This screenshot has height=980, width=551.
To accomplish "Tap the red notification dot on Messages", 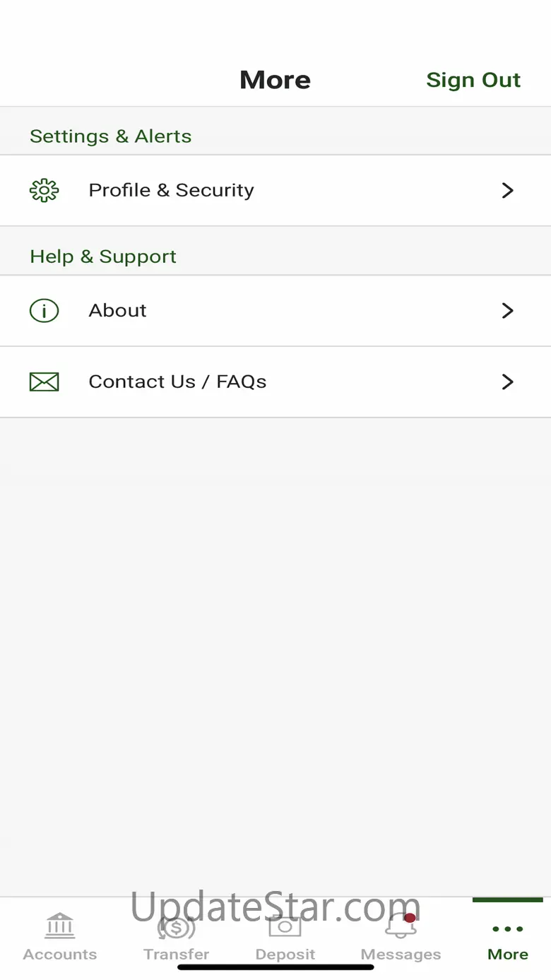I will [x=410, y=919].
